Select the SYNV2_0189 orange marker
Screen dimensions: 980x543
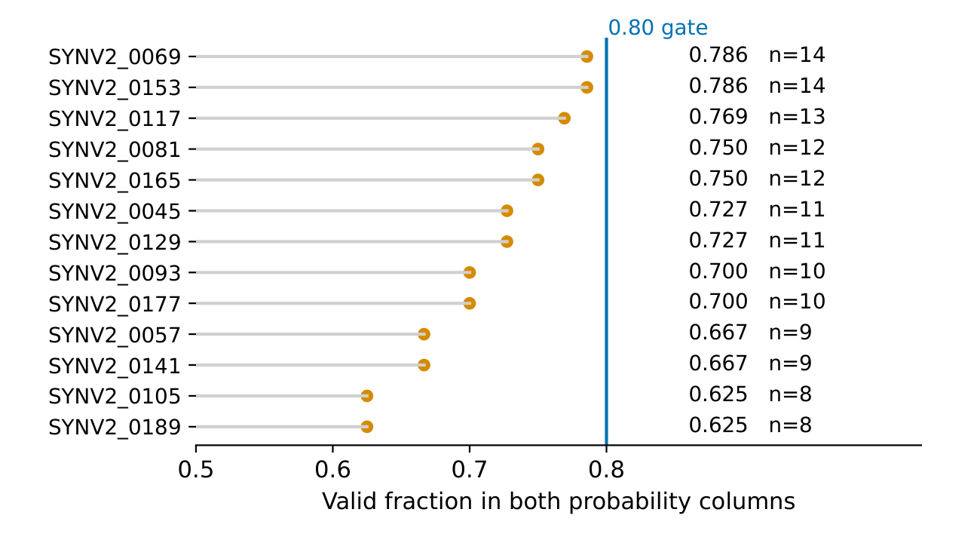(x=366, y=427)
